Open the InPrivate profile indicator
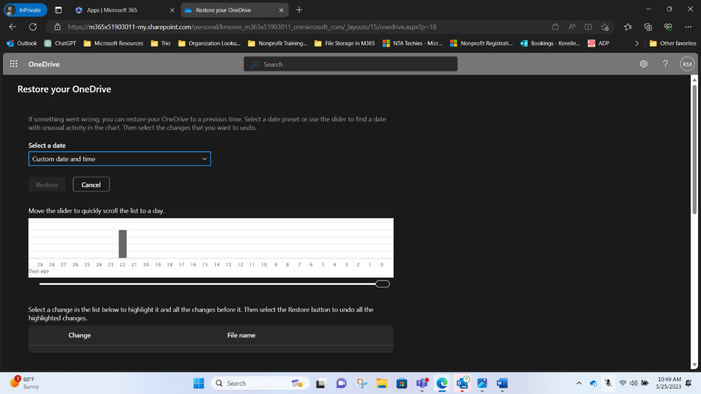Viewport: 701px width, 394px height. [25, 10]
